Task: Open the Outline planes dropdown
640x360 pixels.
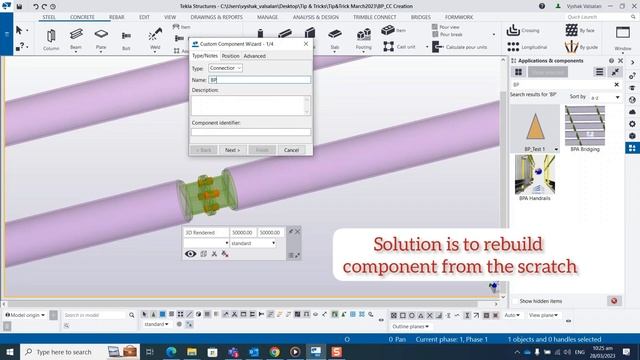Action: click(x=410, y=327)
